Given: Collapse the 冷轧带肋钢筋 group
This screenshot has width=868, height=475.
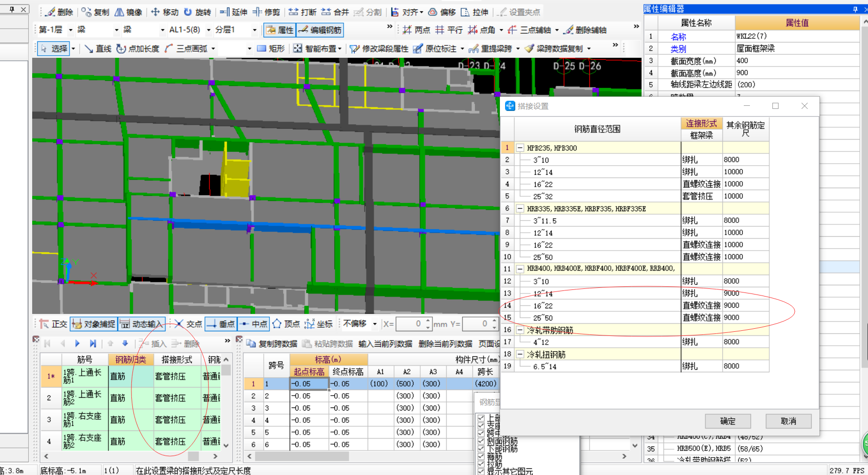Looking at the screenshot, I should pyautogui.click(x=520, y=330).
